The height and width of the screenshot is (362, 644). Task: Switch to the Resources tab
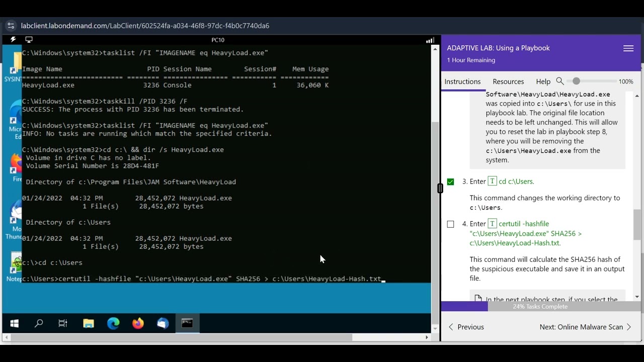(508, 81)
